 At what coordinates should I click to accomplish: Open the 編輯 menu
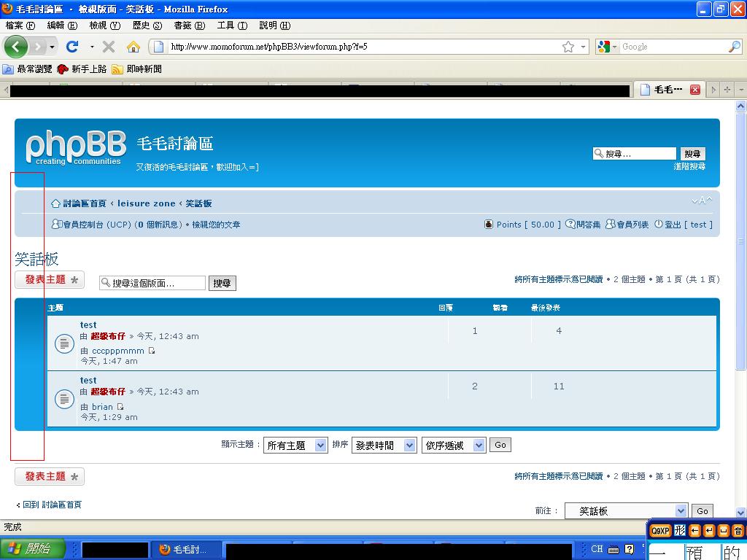[62, 26]
